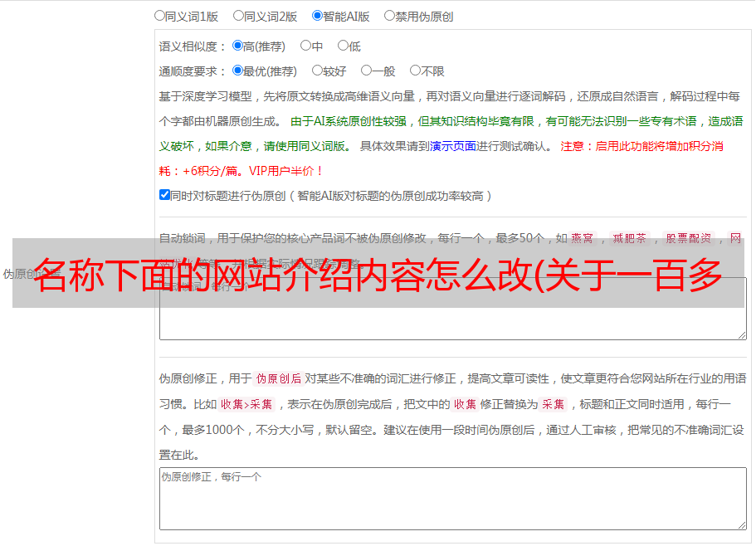This screenshot has width=756, height=546.
Task: Set 通顺度要求 to 不限
Action: click(x=415, y=71)
